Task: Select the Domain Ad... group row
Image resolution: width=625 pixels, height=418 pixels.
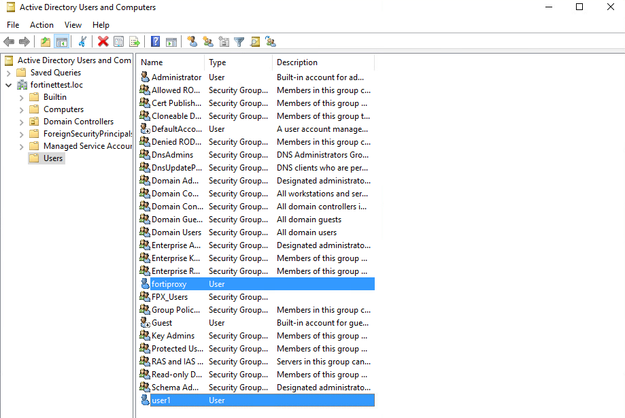Action: coord(257,181)
